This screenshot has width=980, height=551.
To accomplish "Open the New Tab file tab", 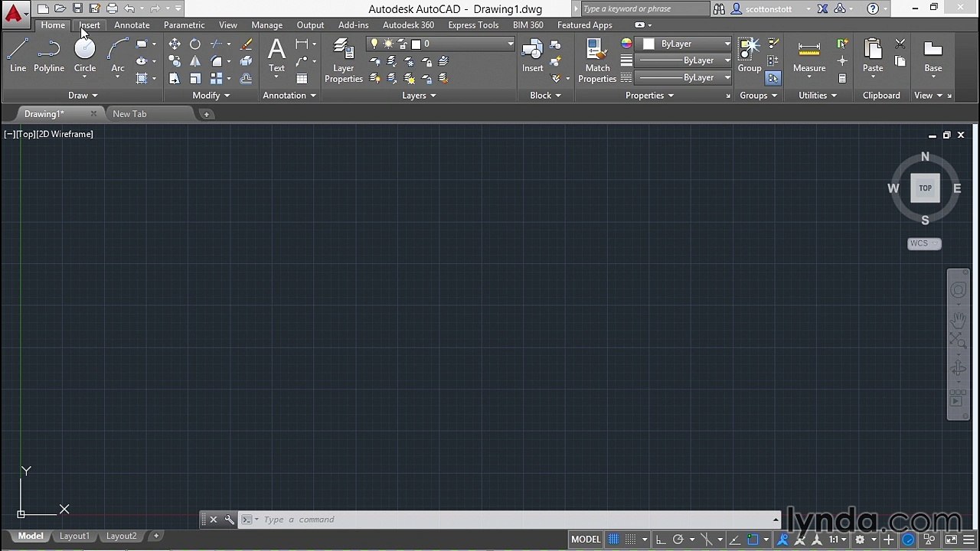I will click(x=129, y=114).
